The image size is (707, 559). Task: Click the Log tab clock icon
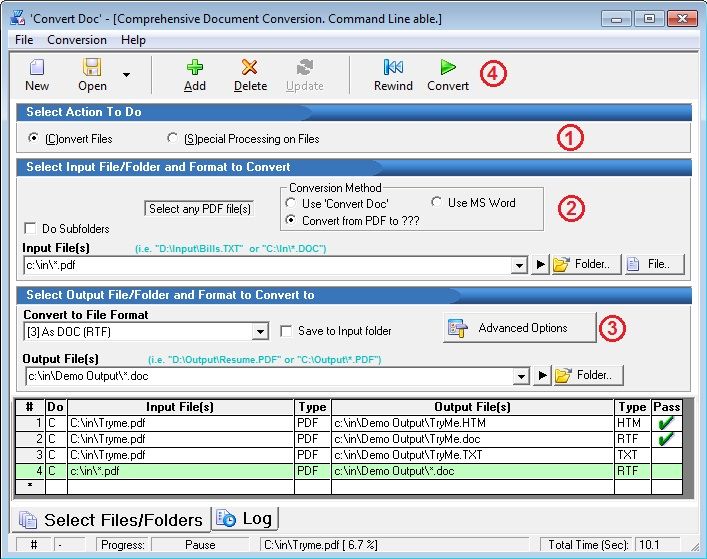point(226,518)
